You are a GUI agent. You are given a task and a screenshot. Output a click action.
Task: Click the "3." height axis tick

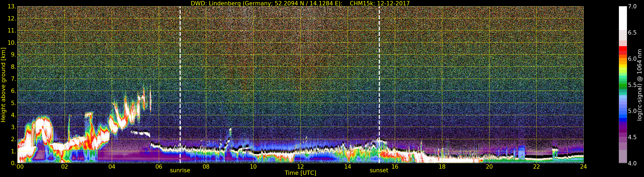point(14,127)
